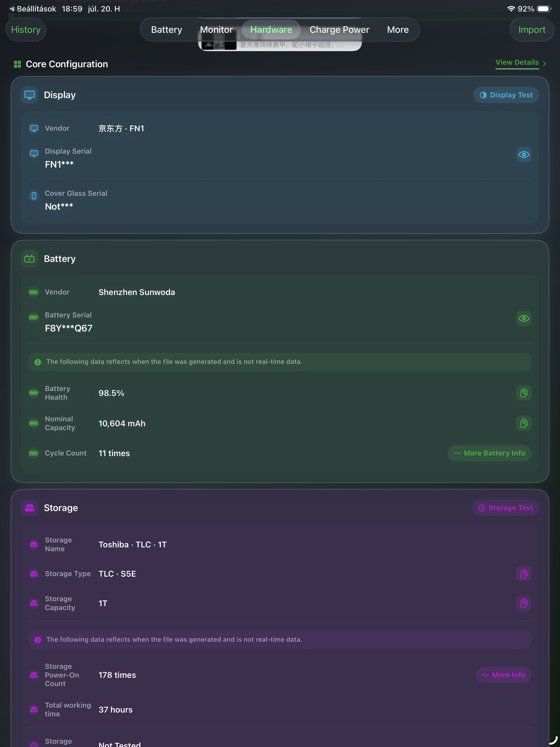Viewport: 560px width, 747px height.
Task: Run the Storage Test
Action: 505,508
